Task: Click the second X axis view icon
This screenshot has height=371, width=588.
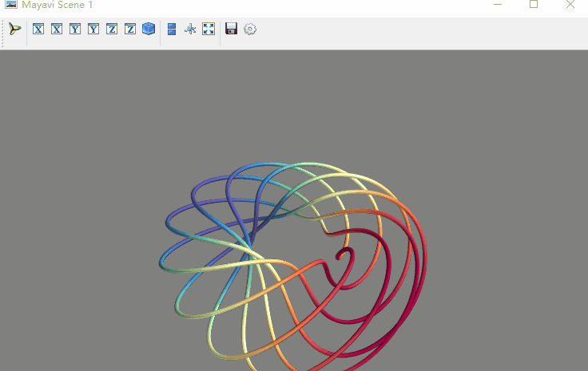Action: [57, 29]
